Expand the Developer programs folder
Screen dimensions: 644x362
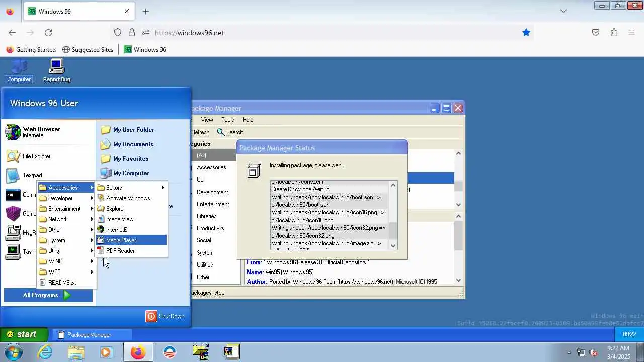[66, 198]
